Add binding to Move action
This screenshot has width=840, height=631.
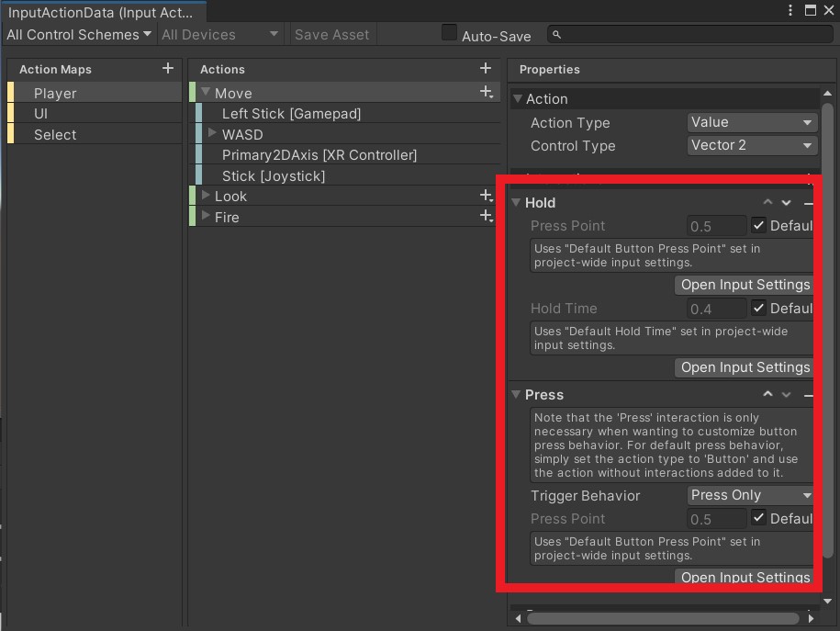tap(487, 92)
